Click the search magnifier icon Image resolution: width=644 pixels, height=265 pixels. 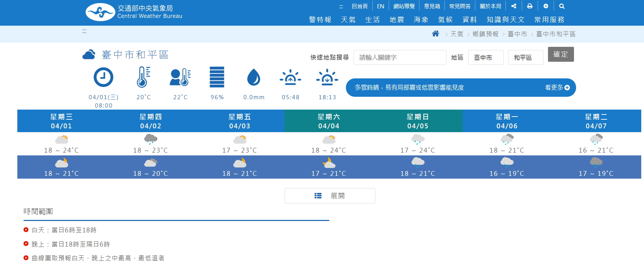562,6
